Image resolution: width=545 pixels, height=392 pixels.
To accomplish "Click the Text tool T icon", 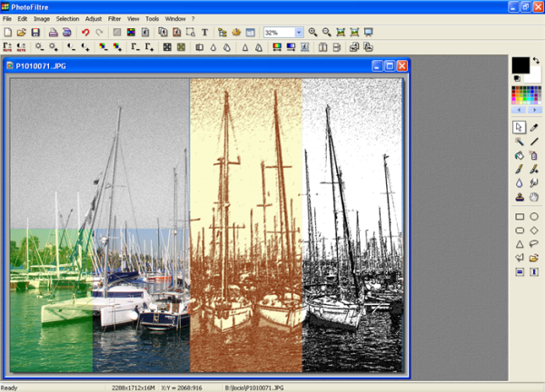I will pyautogui.click(x=204, y=33).
